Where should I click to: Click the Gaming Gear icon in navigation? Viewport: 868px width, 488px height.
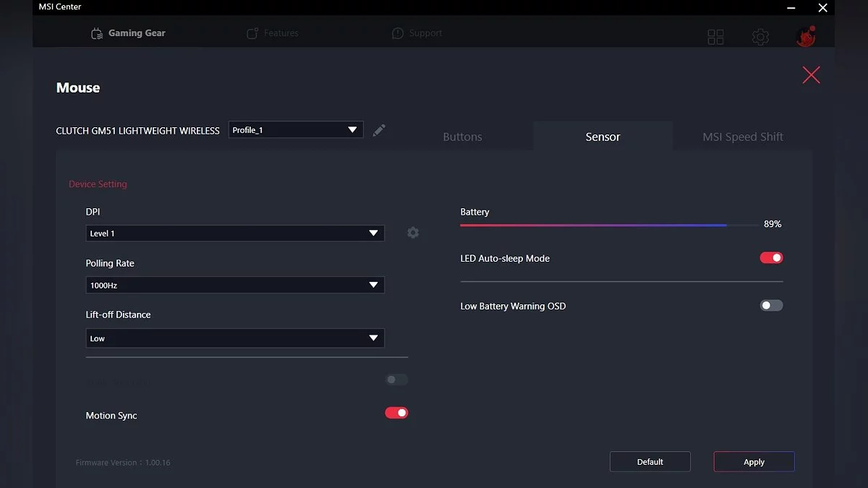(97, 33)
